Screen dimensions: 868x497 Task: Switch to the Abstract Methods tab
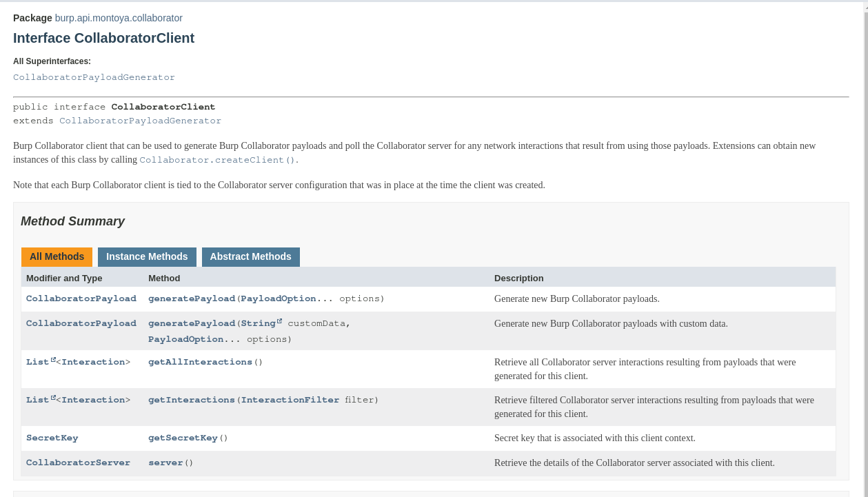[250, 256]
